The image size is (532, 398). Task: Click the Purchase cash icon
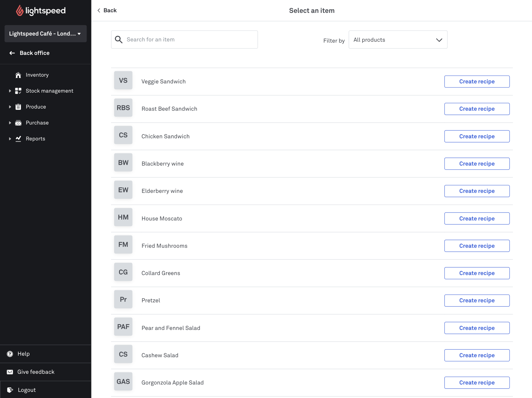click(18, 123)
